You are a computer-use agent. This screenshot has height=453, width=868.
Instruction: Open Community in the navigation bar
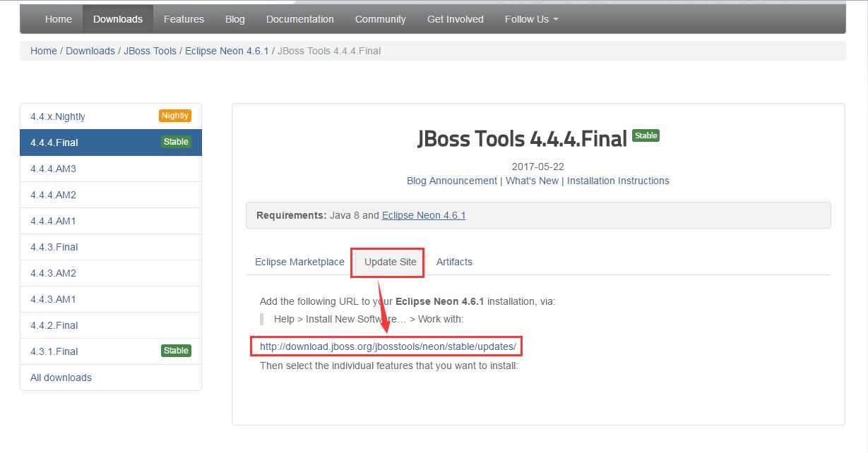pos(381,19)
